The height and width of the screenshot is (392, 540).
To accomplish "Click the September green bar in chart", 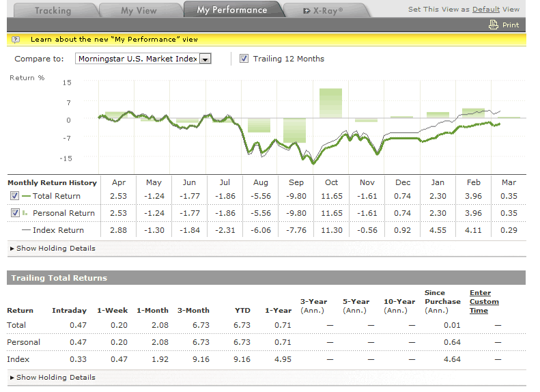I will [x=295, y=130].
